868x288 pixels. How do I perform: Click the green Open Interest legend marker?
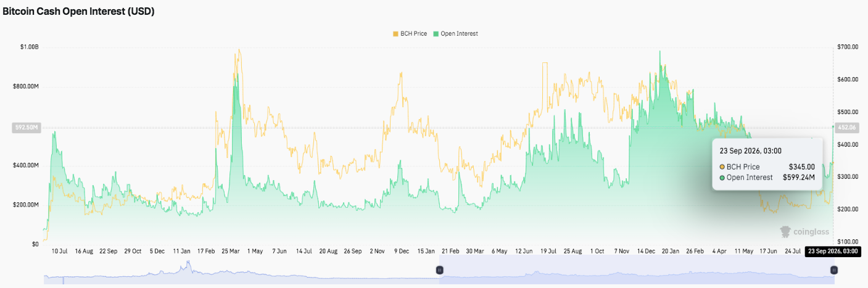(436, 33)
